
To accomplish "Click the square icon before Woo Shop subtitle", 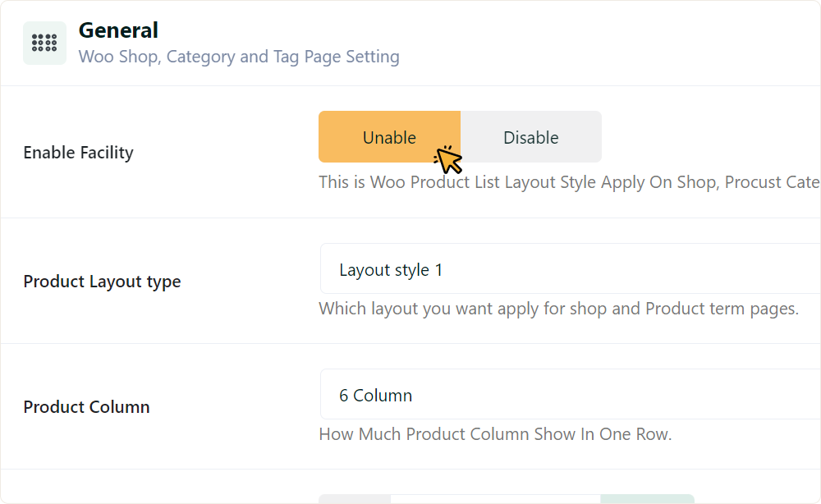I will tap(44, 42).
